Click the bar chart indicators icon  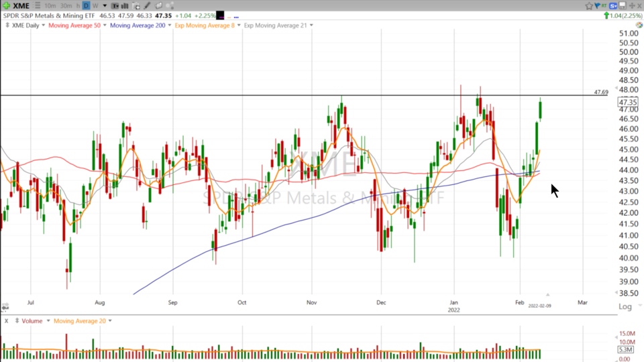[125, 6]
